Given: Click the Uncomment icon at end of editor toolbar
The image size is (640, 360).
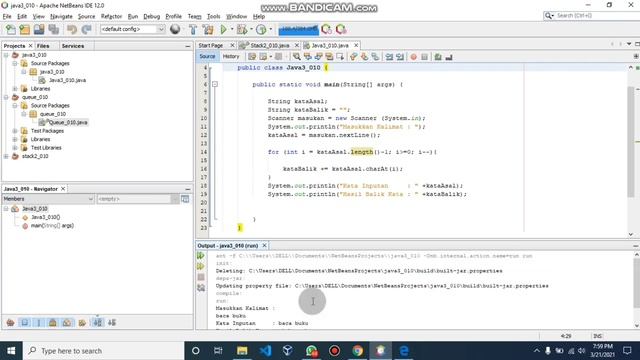Looking at the screenshot, I should (x=449, y=57).
